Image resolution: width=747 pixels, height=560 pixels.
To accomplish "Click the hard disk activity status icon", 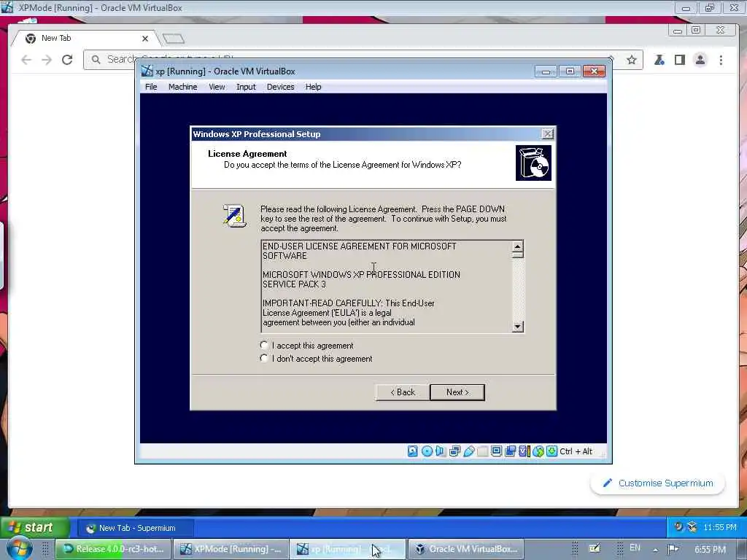I will (413, 451).
